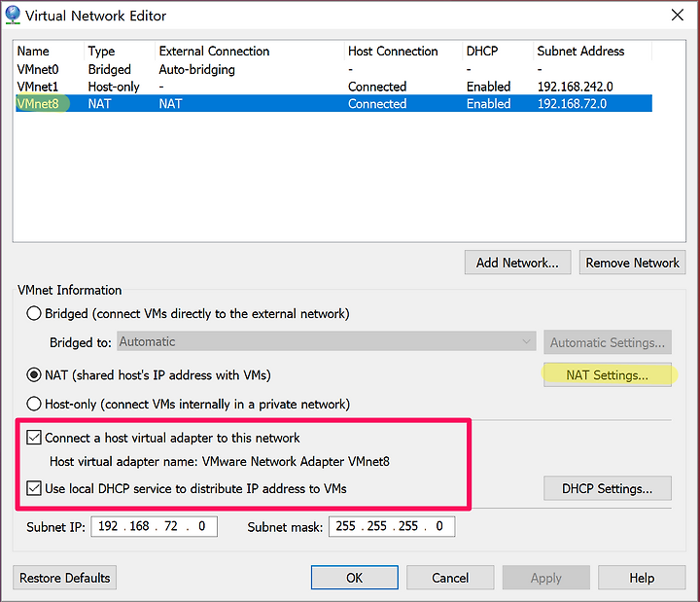The width and height of the screenshot is (700, 602).
Task: Click the Virtual Network Editor globe icon
Action: tap(13, 15)
